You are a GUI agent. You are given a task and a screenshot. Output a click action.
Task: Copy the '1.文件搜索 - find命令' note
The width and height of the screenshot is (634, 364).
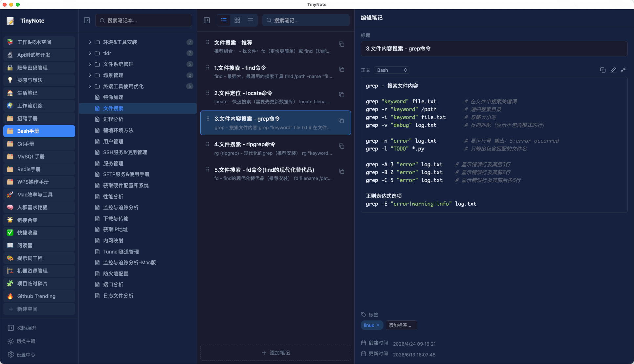tap(341, 69)
